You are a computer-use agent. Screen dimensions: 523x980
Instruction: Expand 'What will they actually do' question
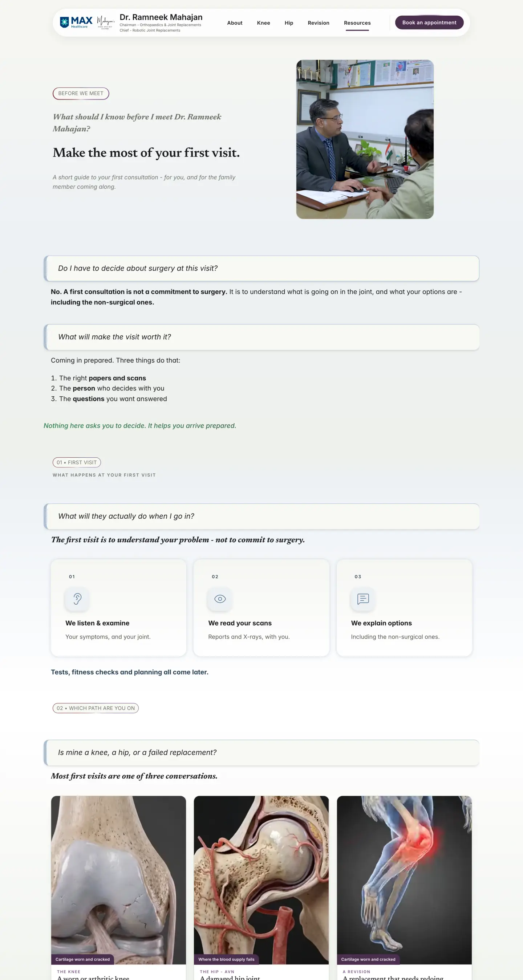[261, 516]
